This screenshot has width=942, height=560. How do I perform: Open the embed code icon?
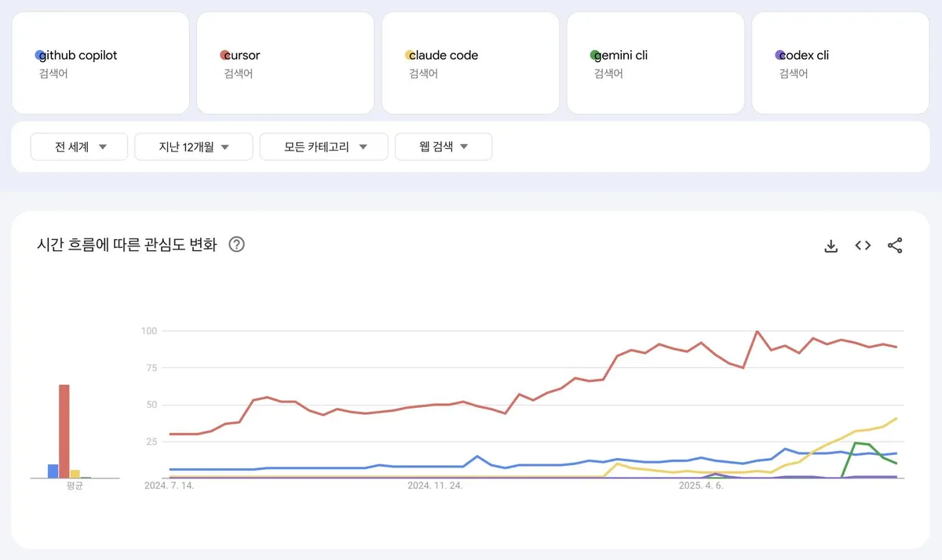[863, 245]
